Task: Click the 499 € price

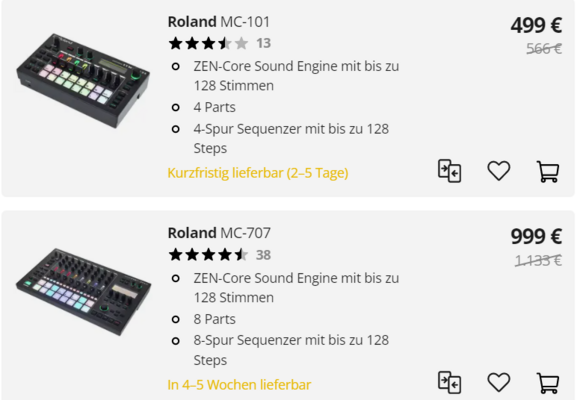Action: pyautogui.click(x=536, y=26)
